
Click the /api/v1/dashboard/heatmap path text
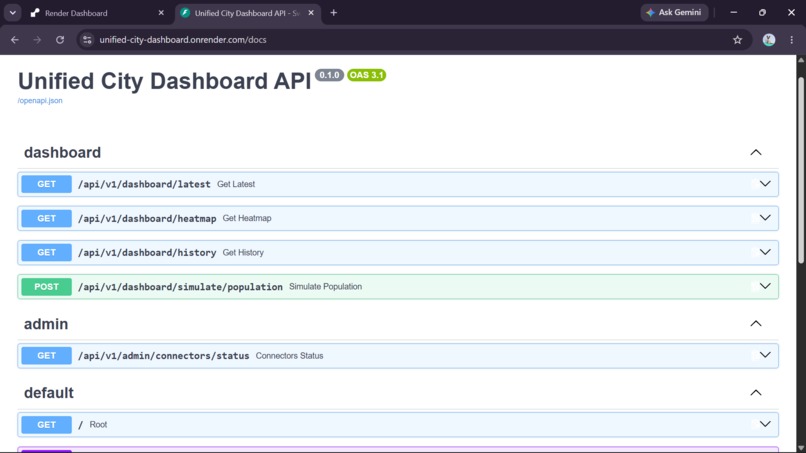point(147,219)
